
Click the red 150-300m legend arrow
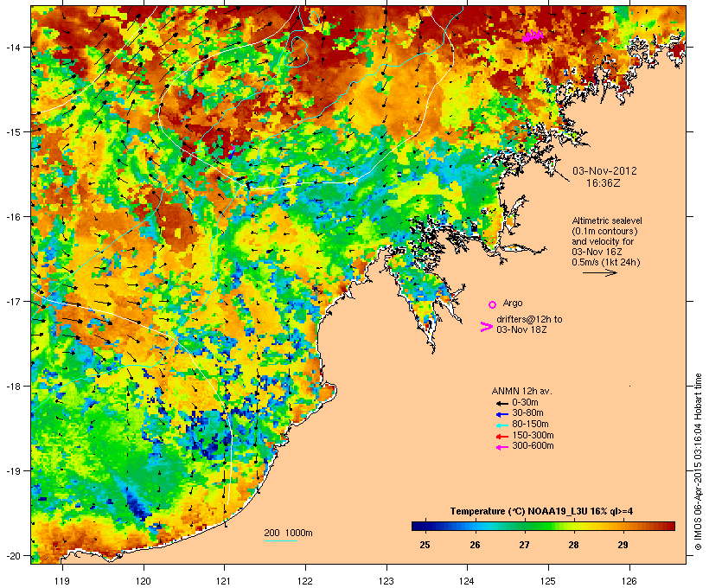coord(501,436)
